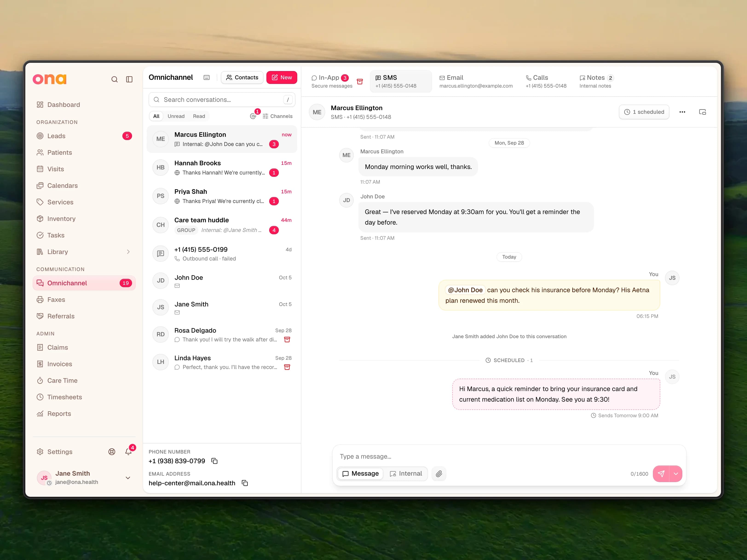
Task: Copy the phone number +1 (938) 839-0799
Action: click(x=214, y=461)
